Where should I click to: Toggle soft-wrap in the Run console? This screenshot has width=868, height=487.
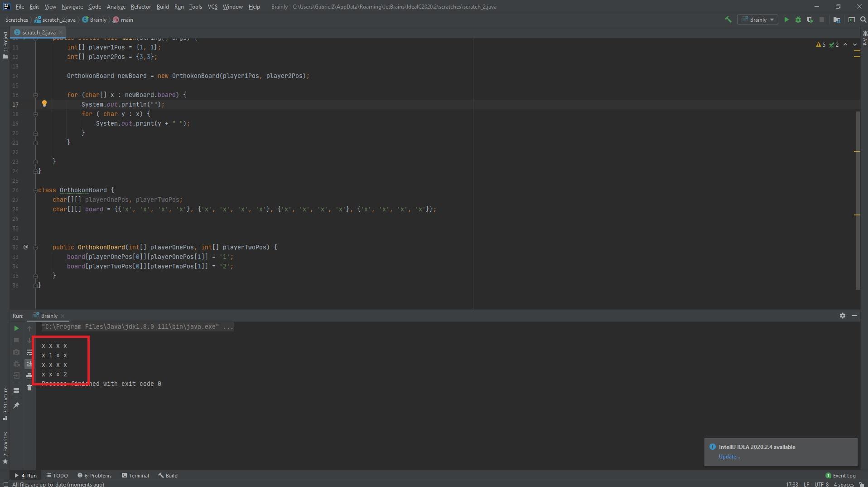[x=29, y=352]
